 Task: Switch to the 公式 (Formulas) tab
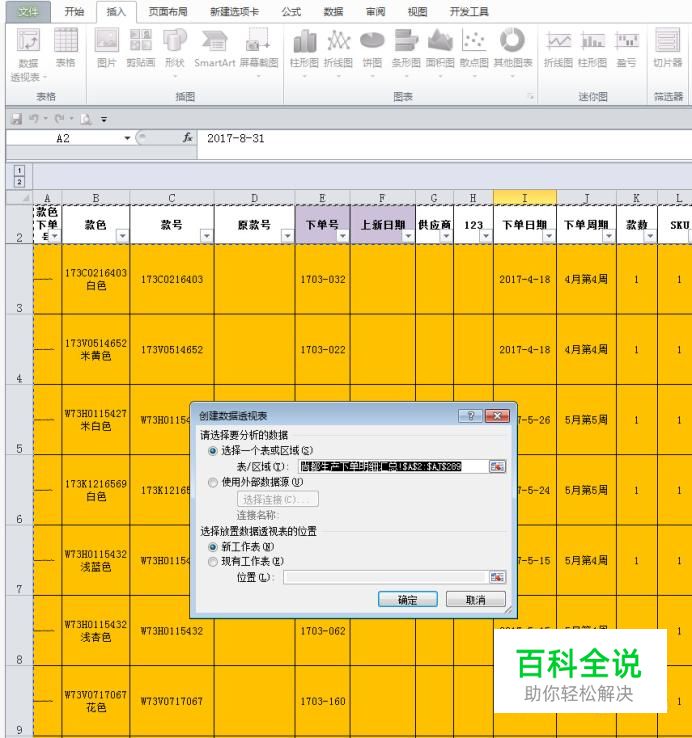coord(291,12)
